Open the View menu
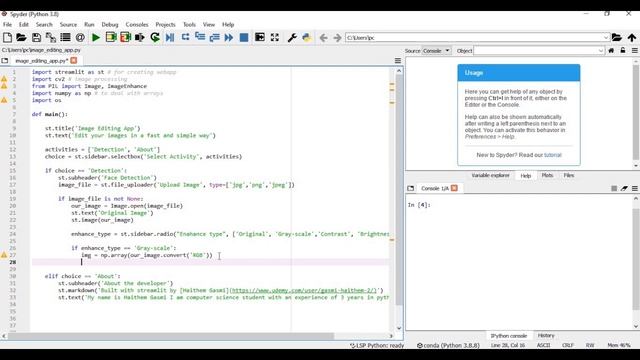The image size is (640, 360). [209, 24]
